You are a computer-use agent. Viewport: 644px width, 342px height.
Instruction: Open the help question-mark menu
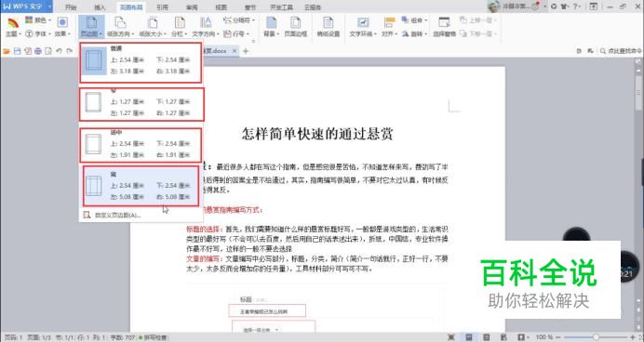(x=578, y=7)
